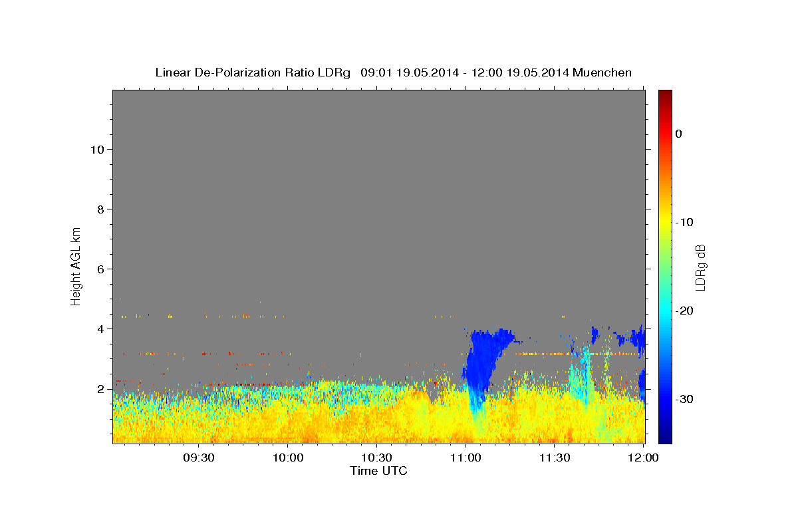Click the height tick label 8
The height and width of the screenshot is (532, 798).
[x=101, y=209]
